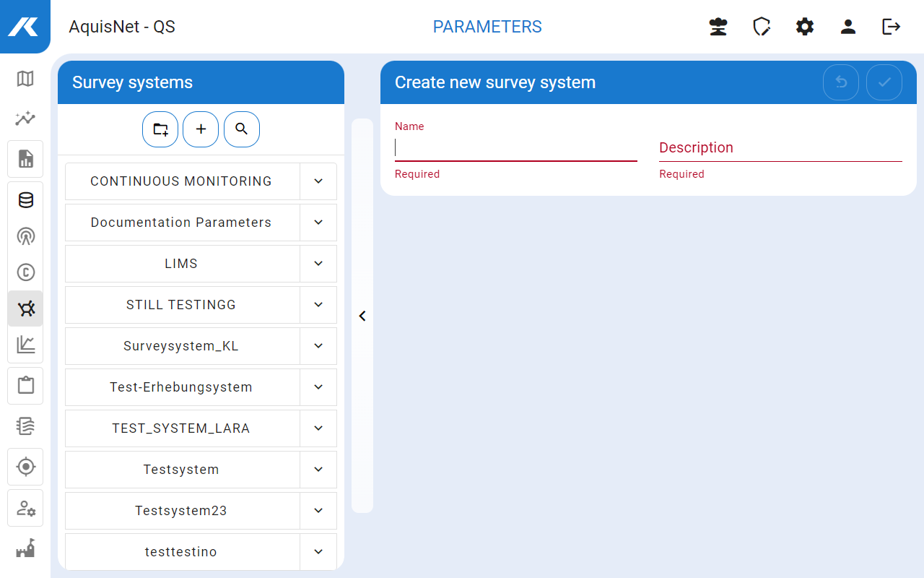The width and height of the screenshot is (924, 578).
Task: Expand the LIMS chevron
Action: click(318, 264)
